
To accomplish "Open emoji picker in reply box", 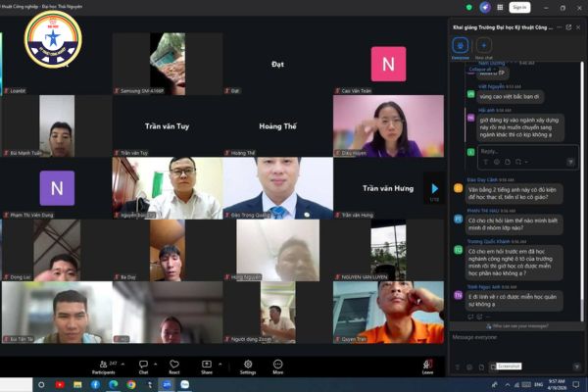I will (x=497, y=162).
